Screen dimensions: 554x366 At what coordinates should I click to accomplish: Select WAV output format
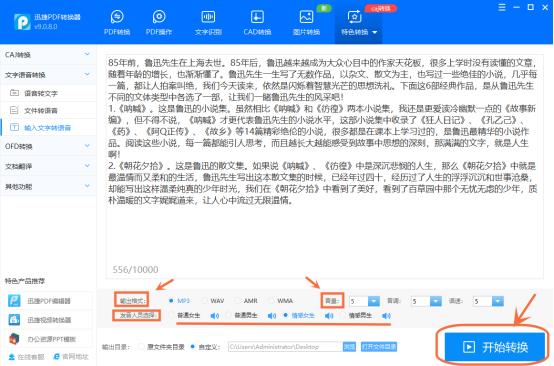point(204,301)
